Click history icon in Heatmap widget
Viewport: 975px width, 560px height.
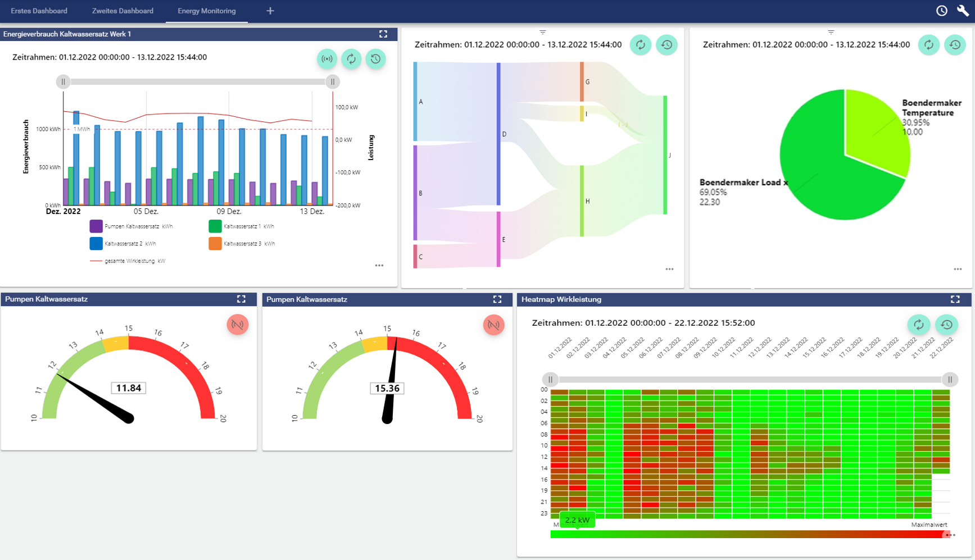point(946,325)
